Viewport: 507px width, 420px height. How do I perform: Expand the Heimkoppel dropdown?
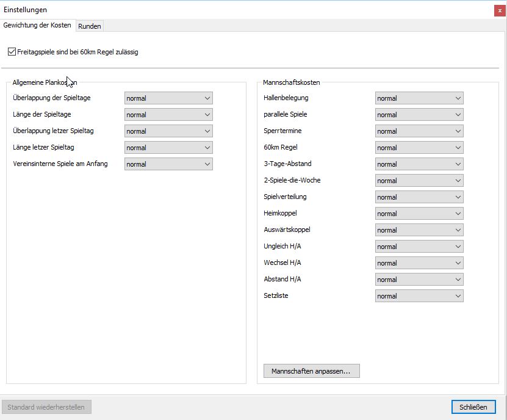click(419, 214)
